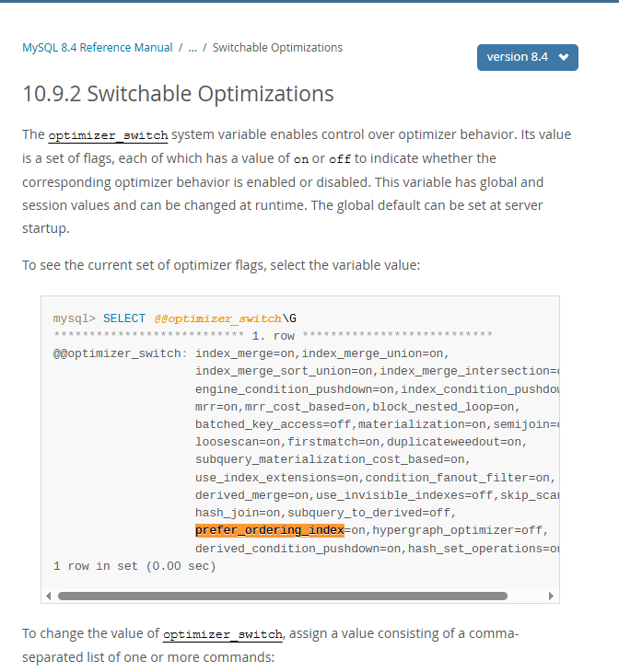619x672 pixels.
Task: Click @@optimizer_switch in the SELECT statement
Action: (x=218, y=319)
